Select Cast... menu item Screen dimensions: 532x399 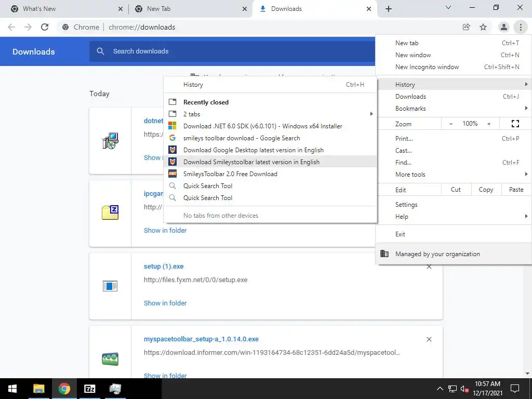point(453,150)
